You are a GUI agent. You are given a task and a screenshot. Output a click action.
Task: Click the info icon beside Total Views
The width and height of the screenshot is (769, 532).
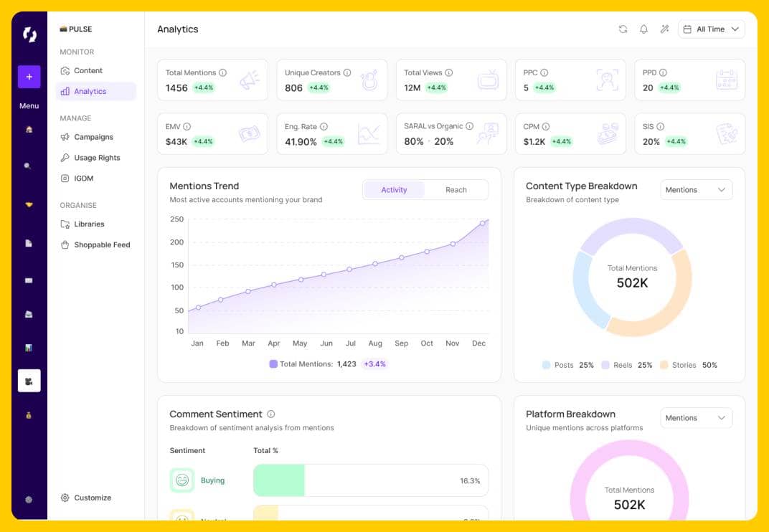449,72
